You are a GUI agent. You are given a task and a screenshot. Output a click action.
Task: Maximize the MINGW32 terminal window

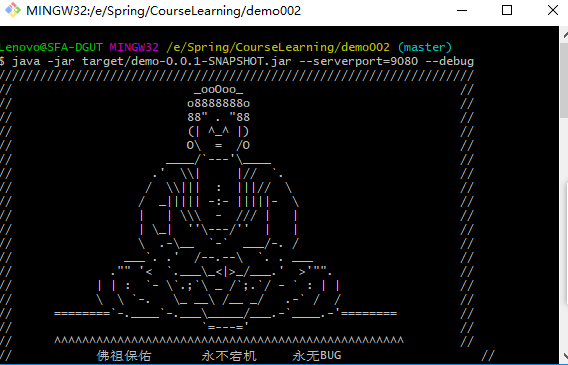pyautogui.click(x=507, y=11)
